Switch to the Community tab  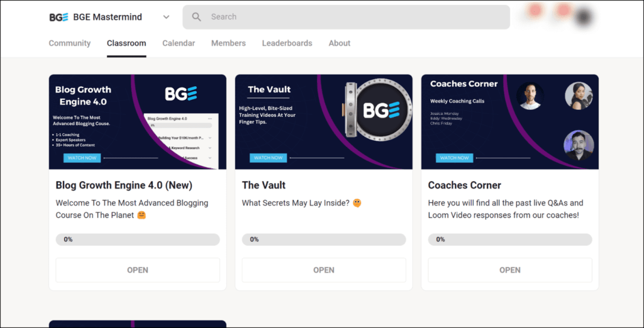70,43
